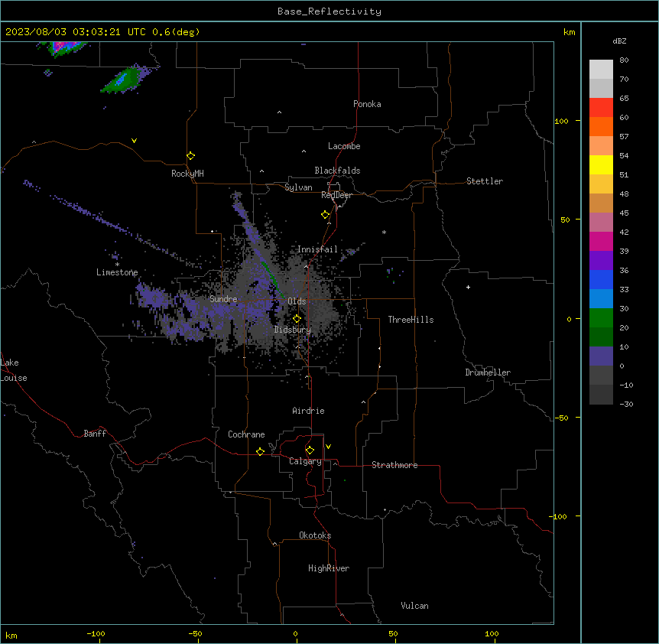This screenshot has height=644, width=659.
Task: Select the slate-purple legend swatch between 10 and 0
Action: 601,356
